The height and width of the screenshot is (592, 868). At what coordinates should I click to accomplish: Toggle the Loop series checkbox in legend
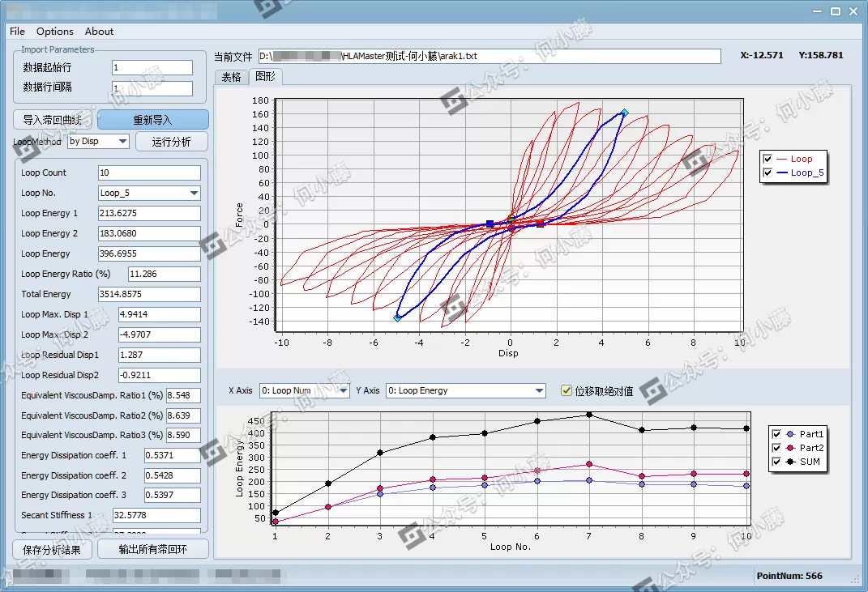click(x=768, y=160)
